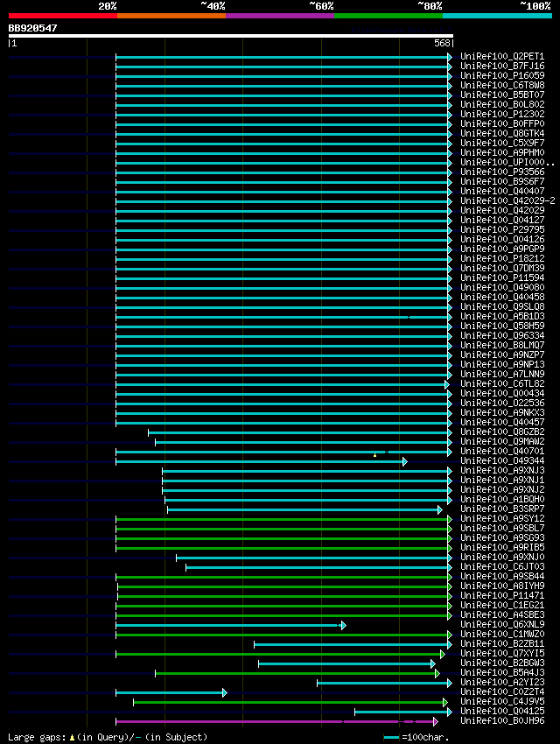
Task: Click the UniRef100_C0Z2T4 short alignment arrowhead
Action: tap(225, 692)
